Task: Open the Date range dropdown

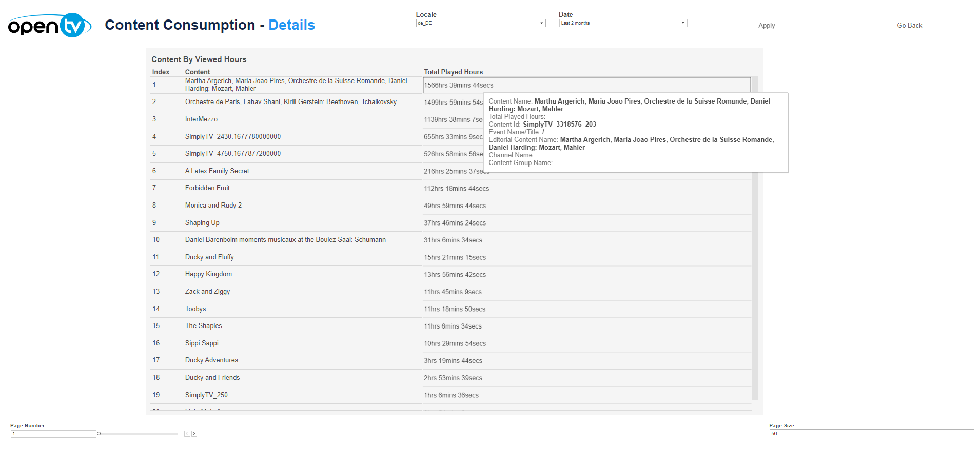Action: coord(622,23)
